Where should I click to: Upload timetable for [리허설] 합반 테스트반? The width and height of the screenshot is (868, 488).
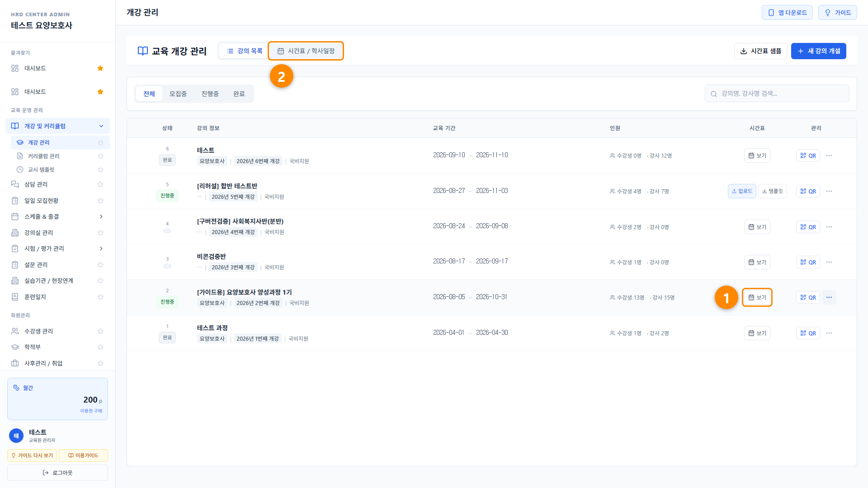pyautogui.click(x=742, y=191)
